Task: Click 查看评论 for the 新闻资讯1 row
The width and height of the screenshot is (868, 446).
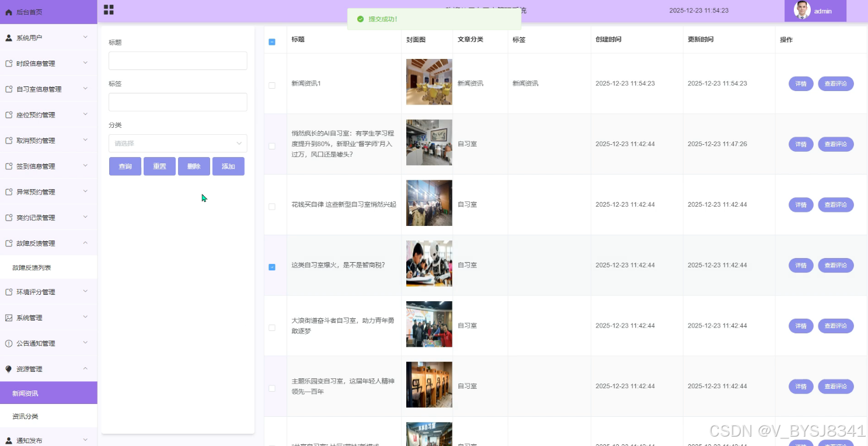Action: 836,83
